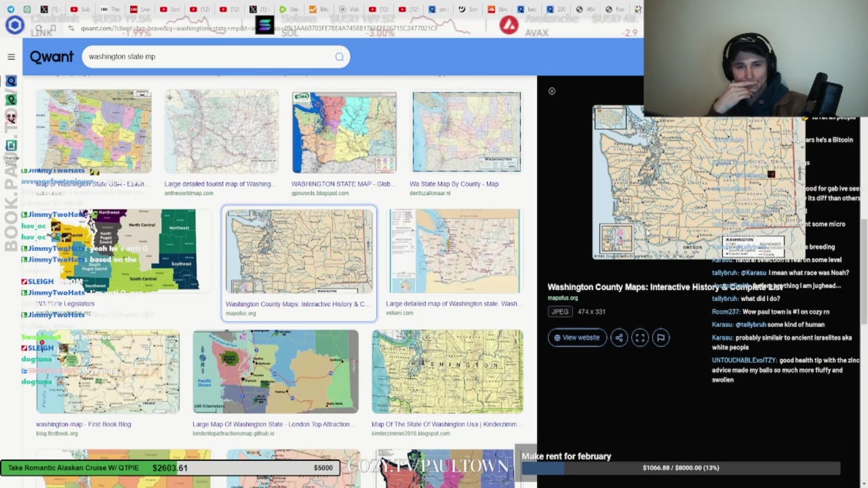This screenshot has width=868, height=488.
Task: Open the Large Map Of Washington State London thumbnail
Action: (275, 371)
